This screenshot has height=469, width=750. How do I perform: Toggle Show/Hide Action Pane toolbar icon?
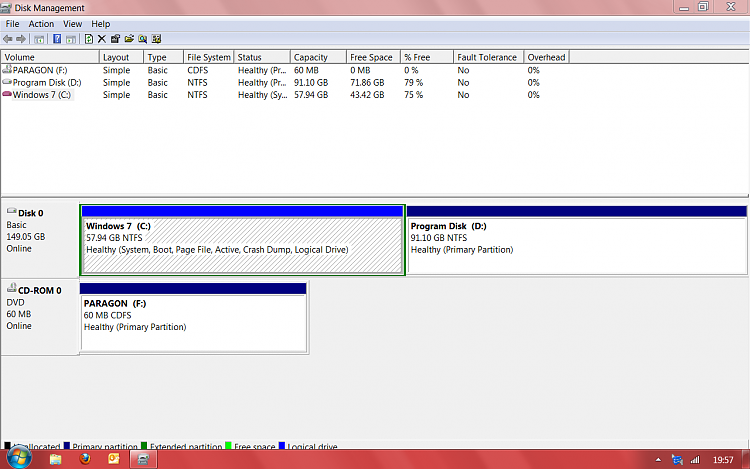(71, 39)
